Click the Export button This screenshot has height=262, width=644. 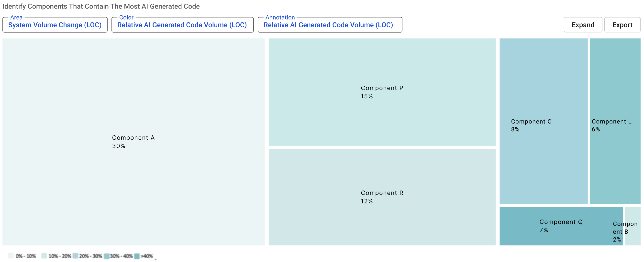(x=622, y=25)
